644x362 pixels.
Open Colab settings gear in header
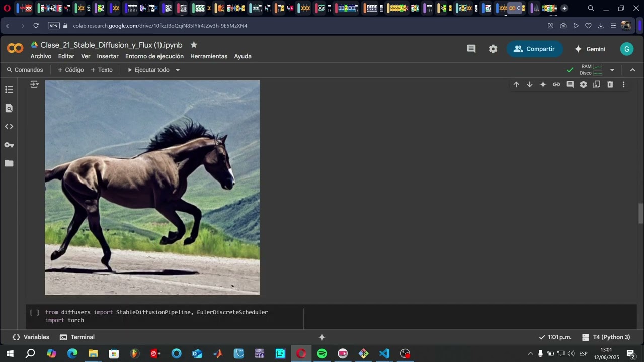(x=493, y=49)
